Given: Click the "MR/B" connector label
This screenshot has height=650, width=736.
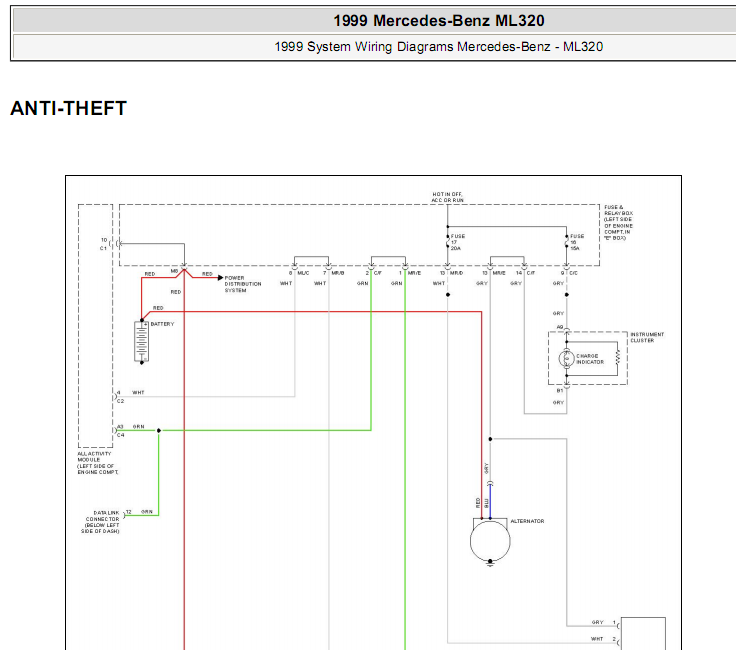Looking at the screenshot, I should [x=338, y=273].
